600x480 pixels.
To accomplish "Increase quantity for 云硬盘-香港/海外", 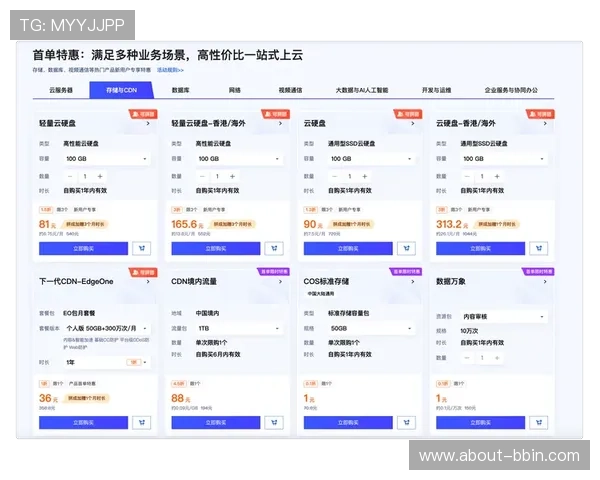I will click(497, 176).
